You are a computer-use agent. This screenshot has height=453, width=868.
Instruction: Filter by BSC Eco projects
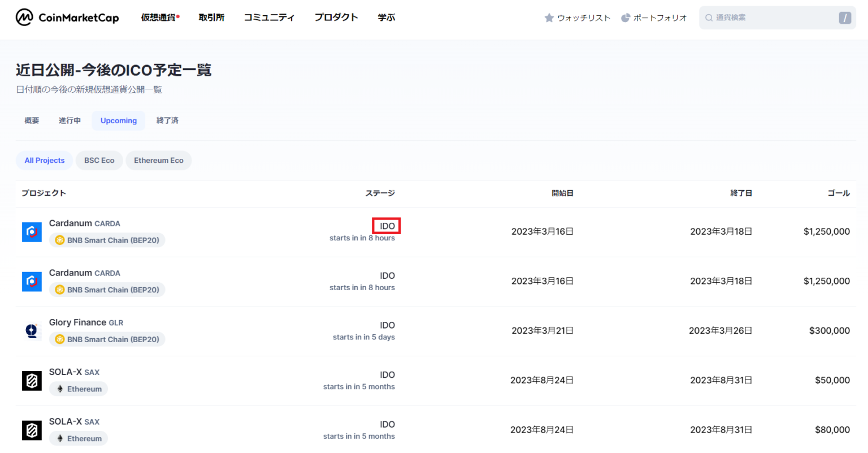99,161
